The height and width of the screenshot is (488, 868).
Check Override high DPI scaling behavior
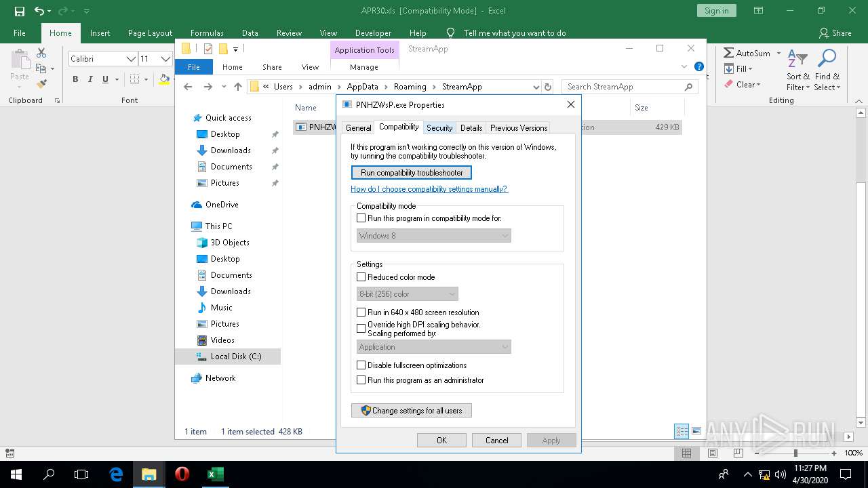click(361, 329)
